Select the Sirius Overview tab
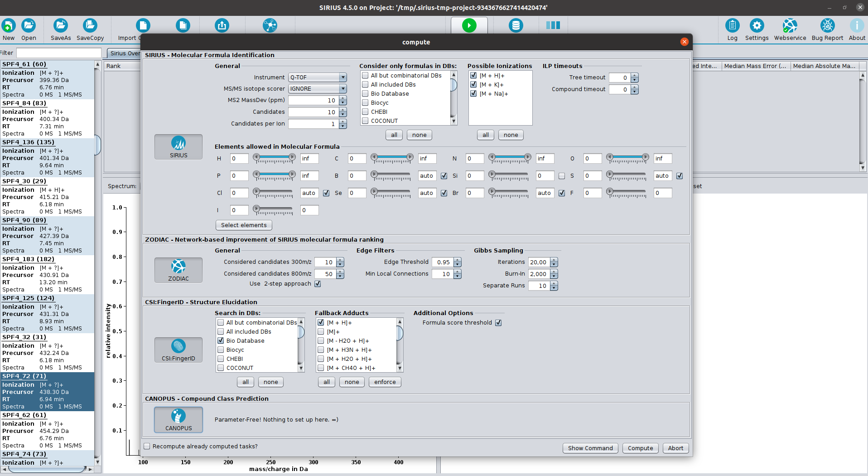The width and height of the screenshot is (868, 476). coord(124,53)
